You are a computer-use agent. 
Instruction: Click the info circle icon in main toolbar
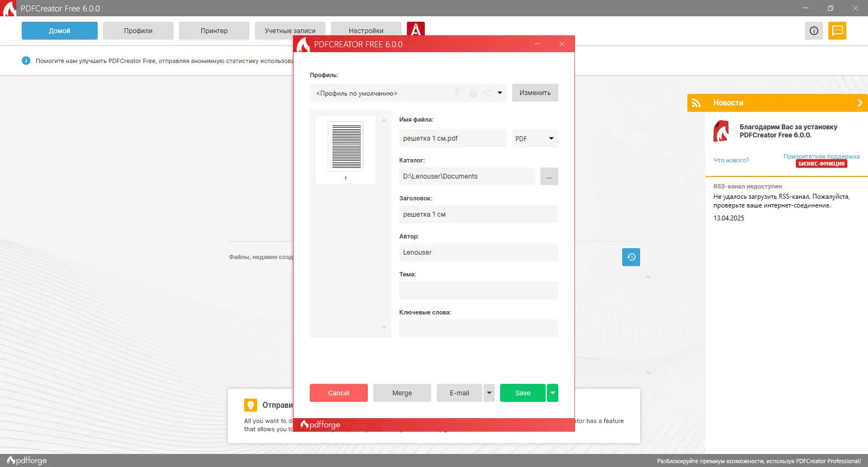click(814, 30)
